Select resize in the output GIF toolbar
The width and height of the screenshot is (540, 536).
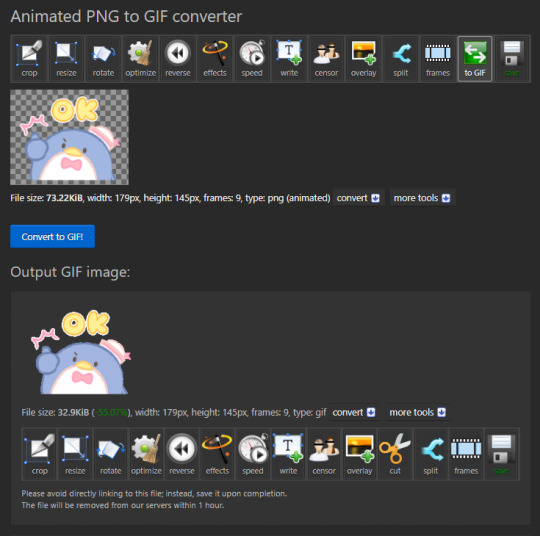pos(75,454)
